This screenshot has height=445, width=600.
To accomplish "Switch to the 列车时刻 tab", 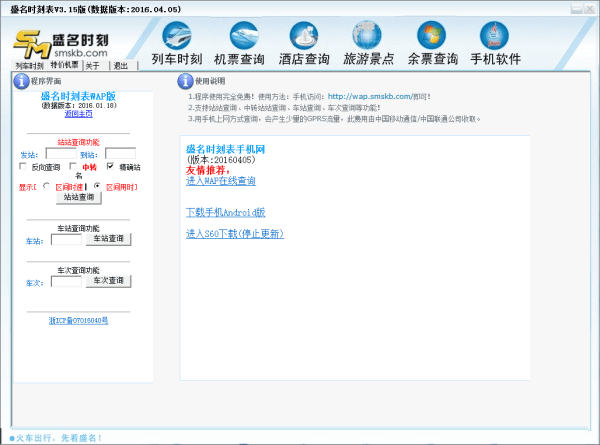I will tap(30, 66).
